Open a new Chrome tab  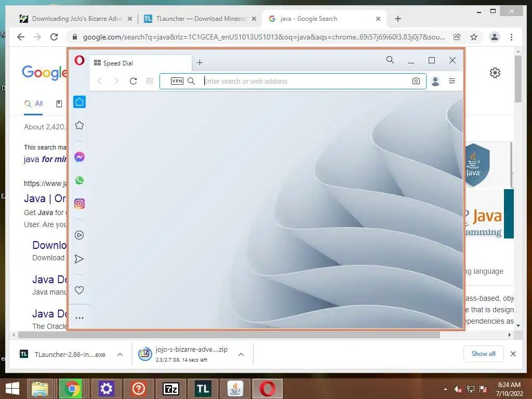pos(398,19)
